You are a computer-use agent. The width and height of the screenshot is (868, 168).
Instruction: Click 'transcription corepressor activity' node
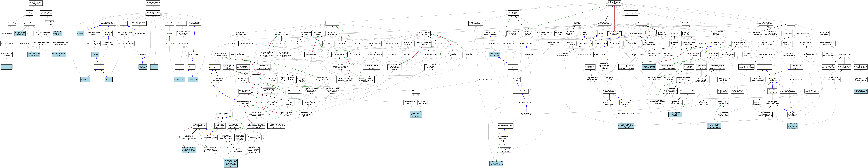(x=57, y=33)
